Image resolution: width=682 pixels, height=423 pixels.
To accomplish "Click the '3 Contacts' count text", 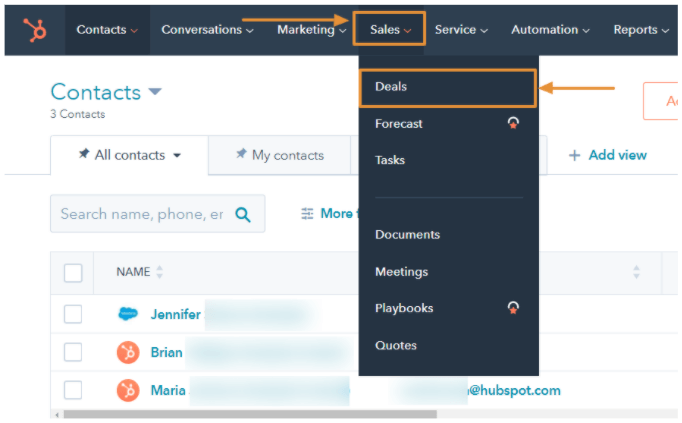I will [77, 114].
